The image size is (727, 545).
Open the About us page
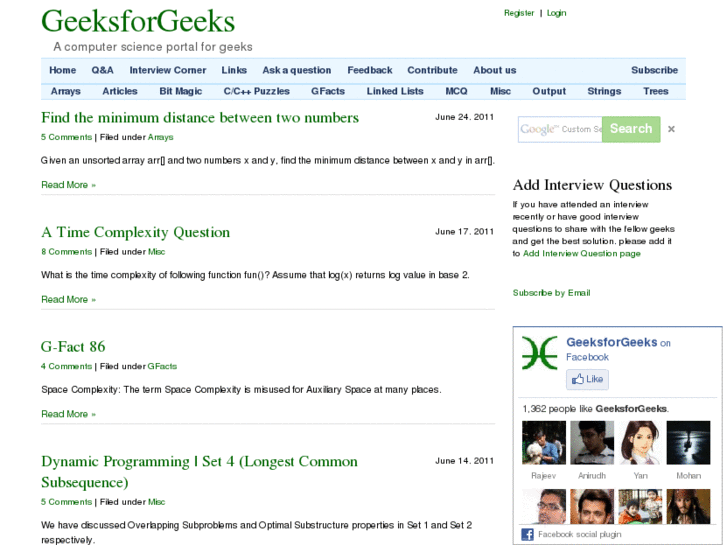(x=495, y=70)
